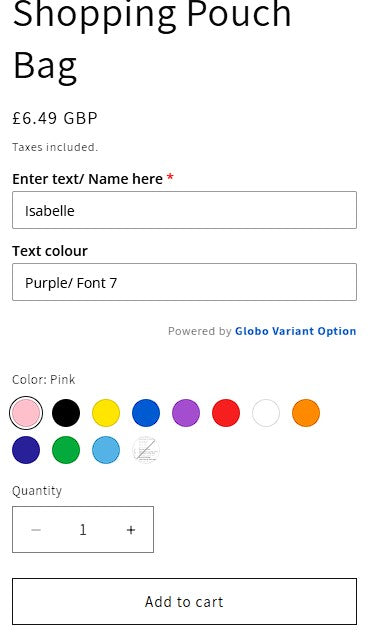Open the Globo Variant Option link
The height and width of the screenshot is (643, 373).
(296, 331)
